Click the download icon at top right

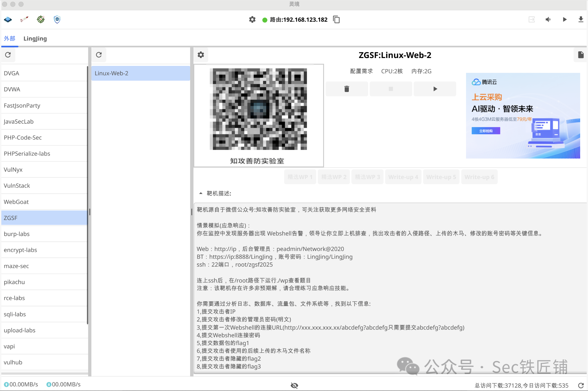pyautogui.click(x=581, y=20)
